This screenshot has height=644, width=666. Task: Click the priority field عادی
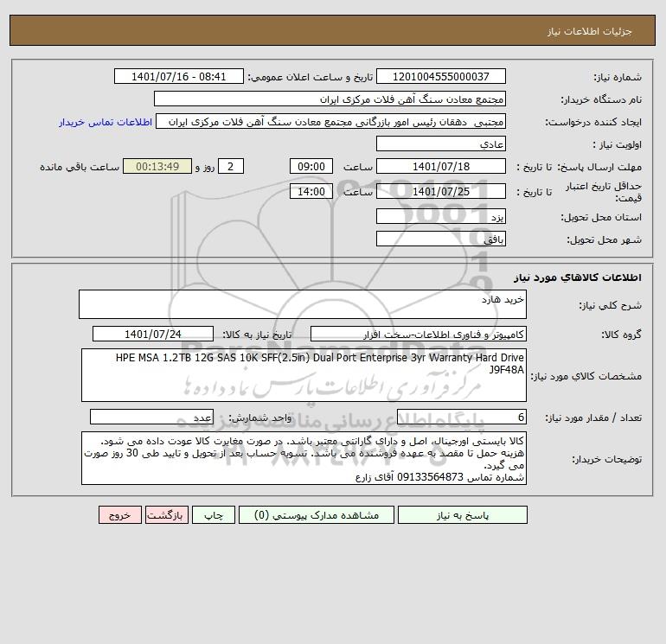pyautogui.click(x=441, y=143)
